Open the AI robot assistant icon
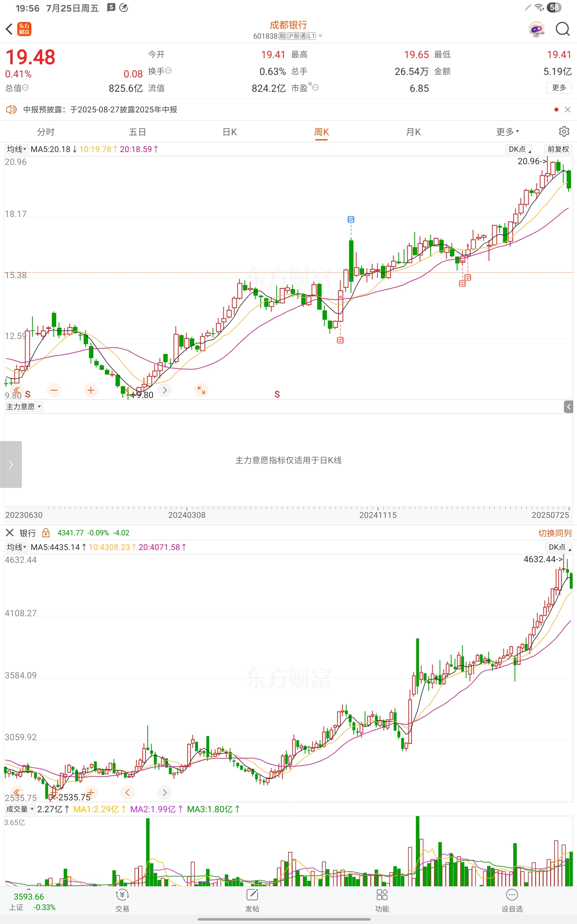The image size is (577, 924). coord(536,29)
